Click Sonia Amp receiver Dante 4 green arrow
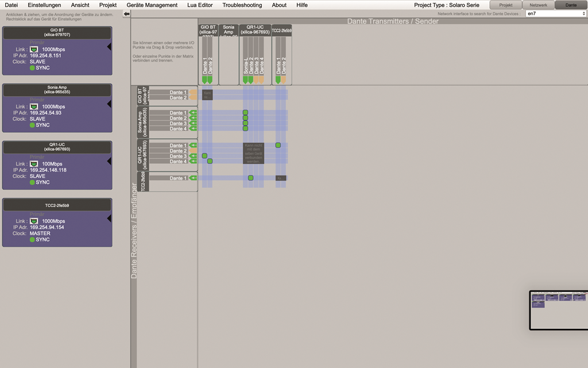Viewport: 588px width, 368px height. click(193, 129)
